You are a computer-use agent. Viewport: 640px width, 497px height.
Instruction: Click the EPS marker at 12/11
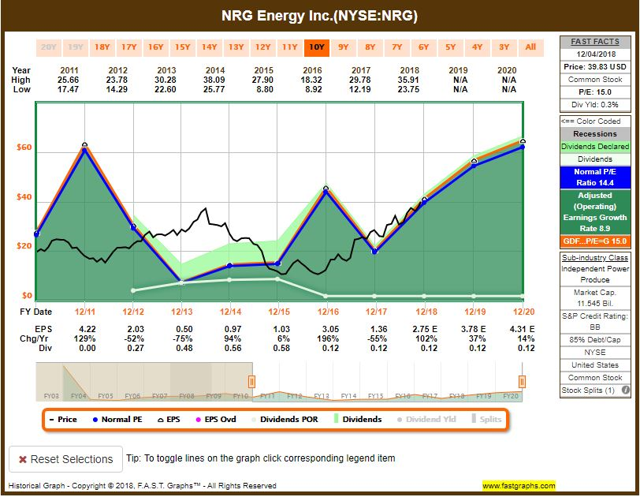(84, 145)
